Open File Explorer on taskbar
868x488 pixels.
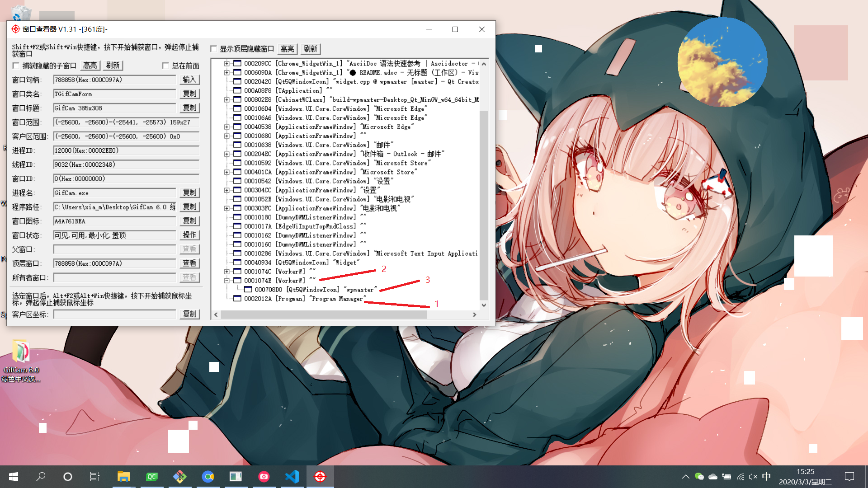[123, 476]
